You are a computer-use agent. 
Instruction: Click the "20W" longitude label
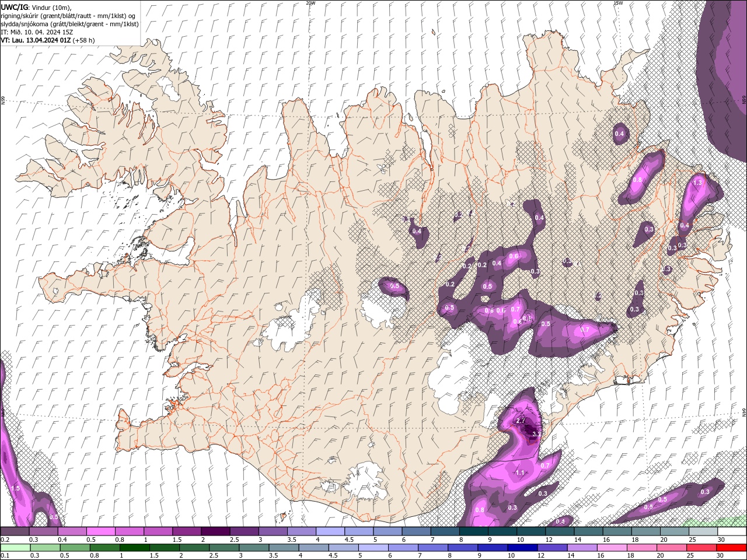coord(310,3)
